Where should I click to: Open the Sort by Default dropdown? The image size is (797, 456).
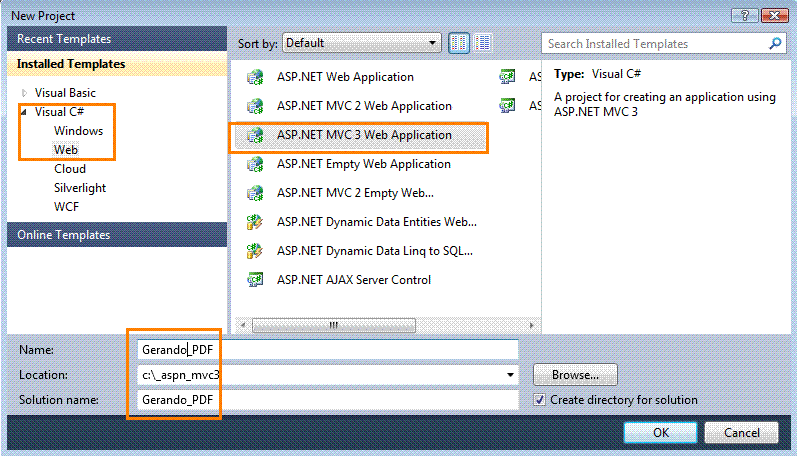click(362, 43)
